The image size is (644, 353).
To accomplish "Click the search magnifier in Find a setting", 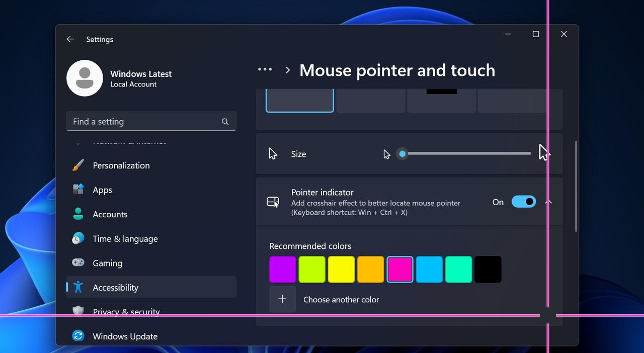I will pos(225,121).
